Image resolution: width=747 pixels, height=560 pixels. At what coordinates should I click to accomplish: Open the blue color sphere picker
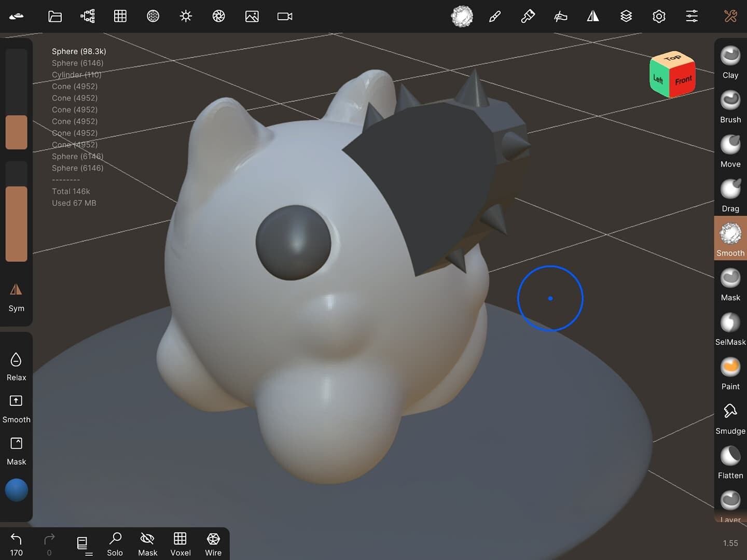(16, 489)
